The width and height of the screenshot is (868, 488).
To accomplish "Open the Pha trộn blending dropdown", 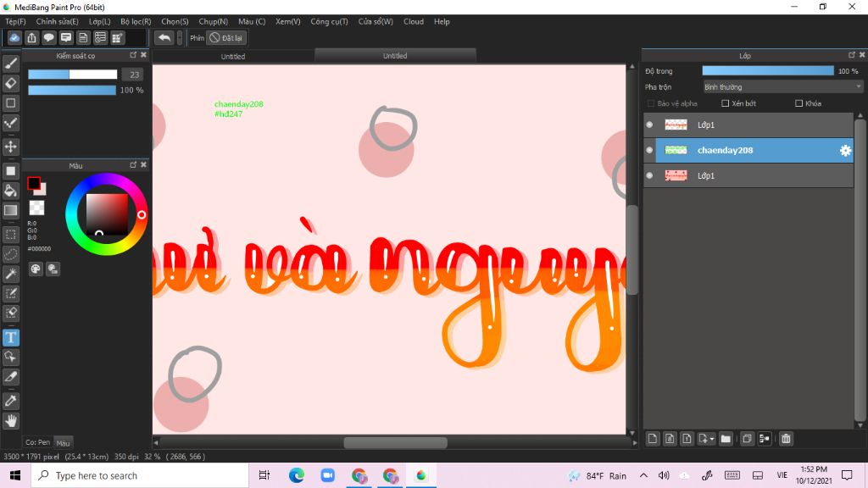I will pos(782,87).
